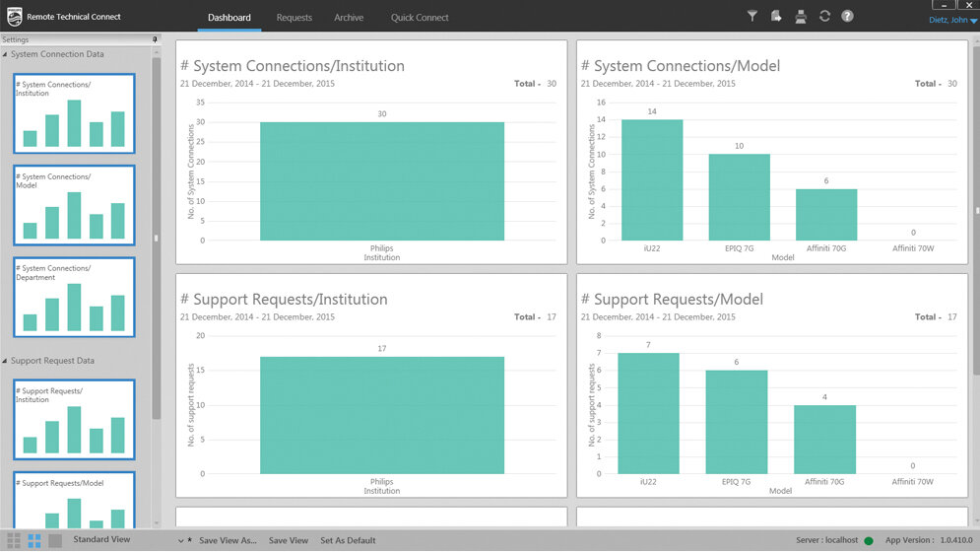Open the Quick Connect tab
The height and width of the screenshot is (552, 980).
[420, 18]
